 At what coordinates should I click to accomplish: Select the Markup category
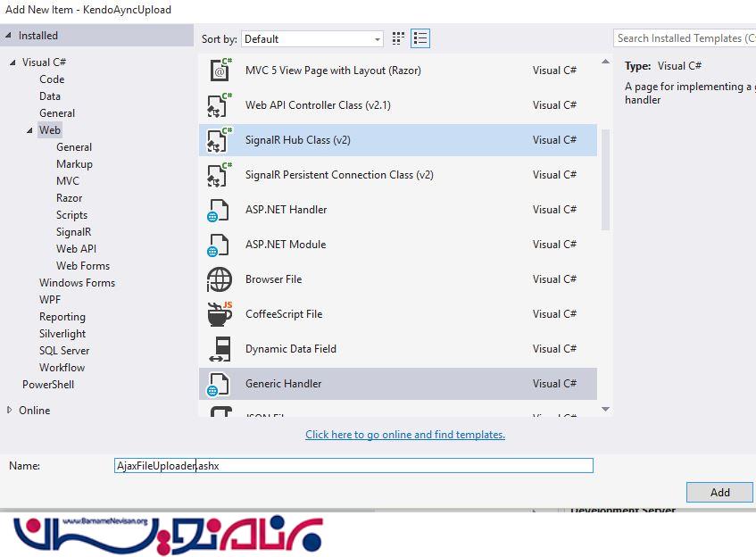point(74,164)
